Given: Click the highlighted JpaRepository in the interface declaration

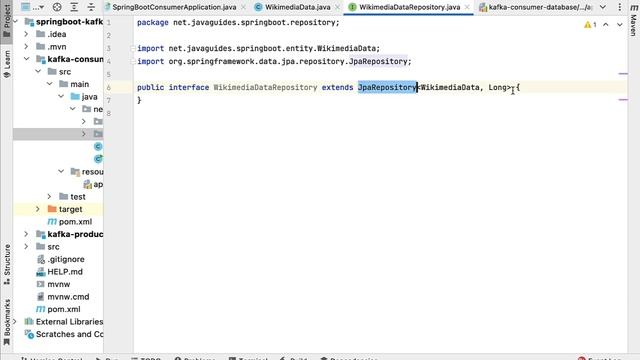Looking at the screenshot, I should 387,87.
